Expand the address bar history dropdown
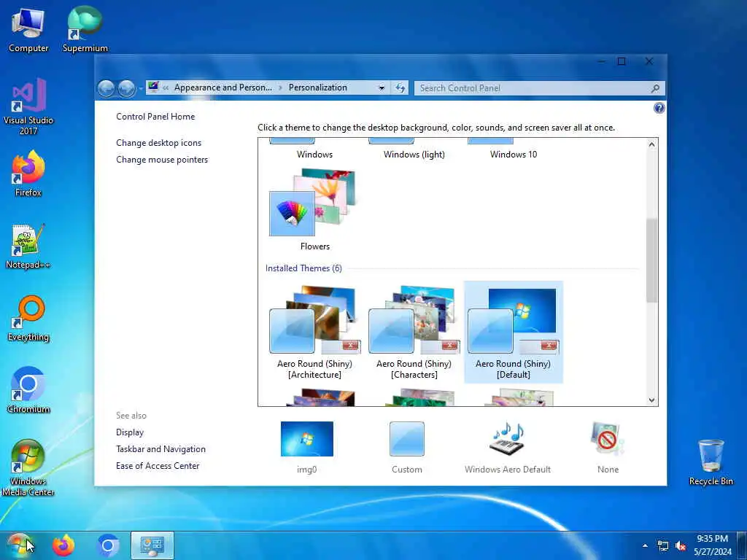This screenshot has height=560, width=747. (382, 87)
